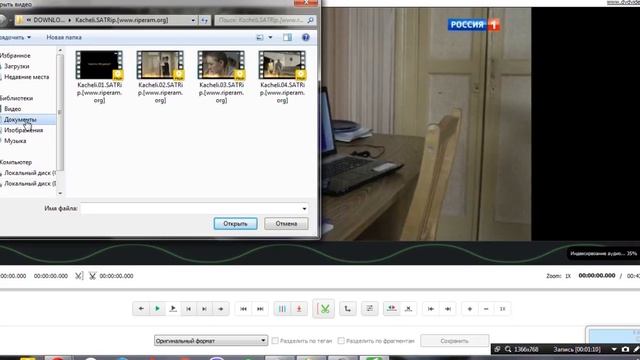Select 'Видео' library in the sidebar
The height and width of the screenshot is (360, 640).
pyautogui.click(x=13, y=109)
